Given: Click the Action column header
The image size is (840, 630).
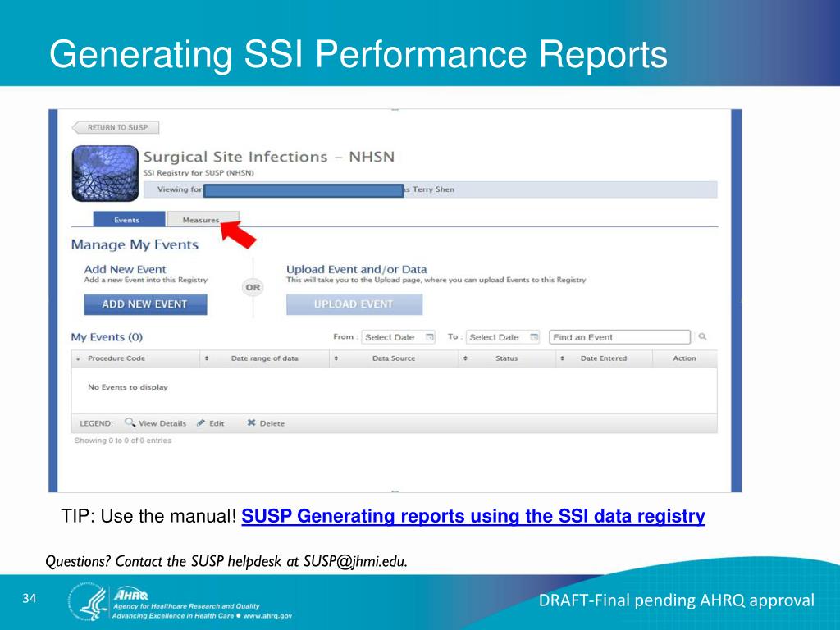Looking at the screenshot, I should point(685,358).
